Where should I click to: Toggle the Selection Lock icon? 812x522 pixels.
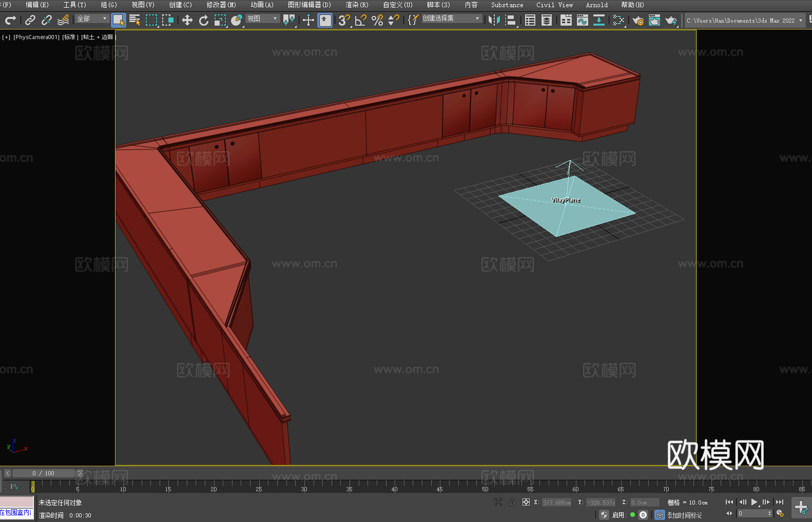point(512,502)
